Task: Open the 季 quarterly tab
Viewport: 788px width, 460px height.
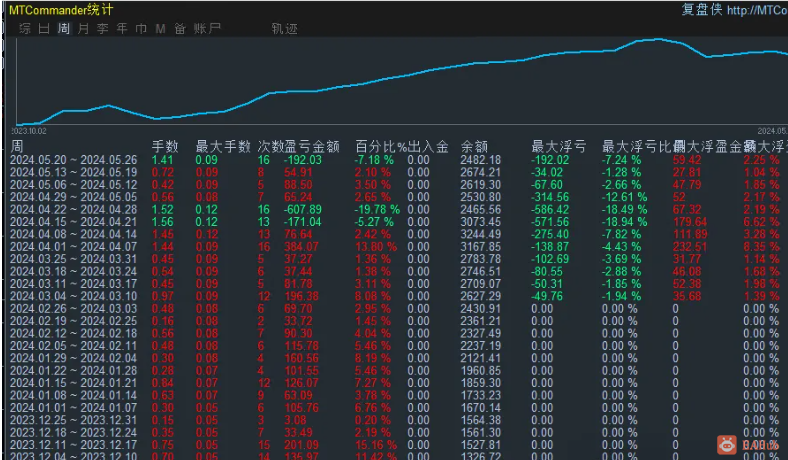Action: (103, 29)
